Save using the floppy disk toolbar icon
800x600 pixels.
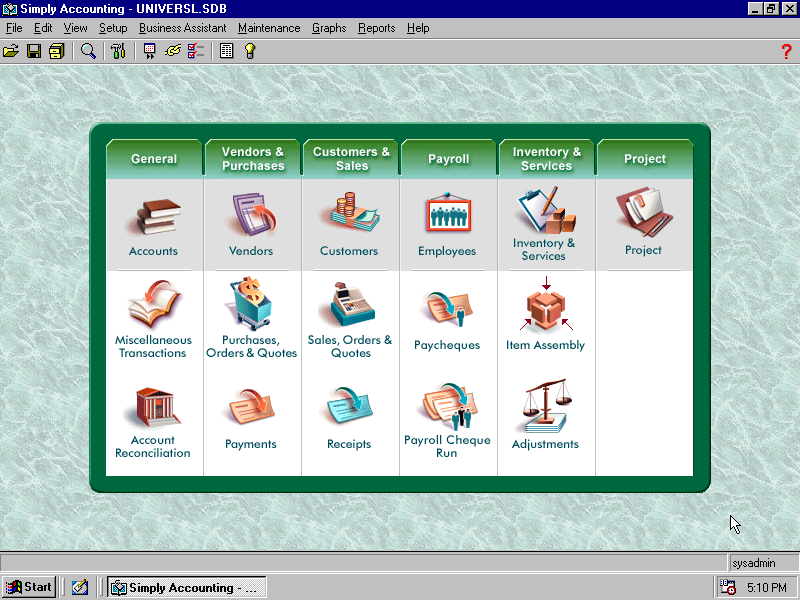coord(34,51)
